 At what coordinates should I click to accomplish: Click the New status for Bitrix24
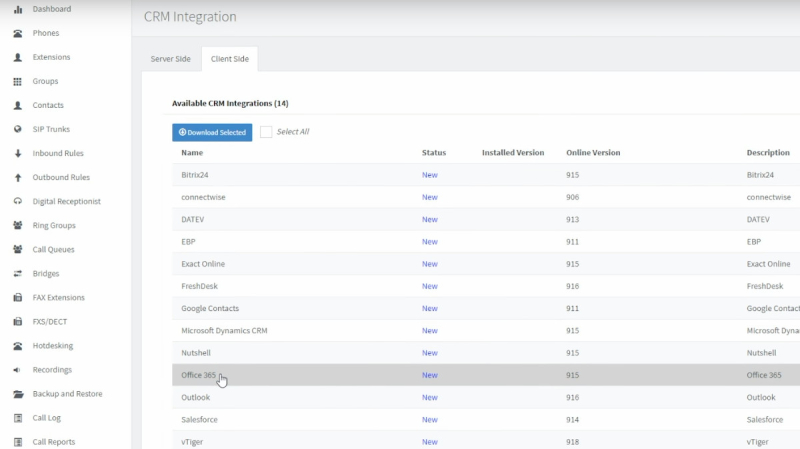430,174
